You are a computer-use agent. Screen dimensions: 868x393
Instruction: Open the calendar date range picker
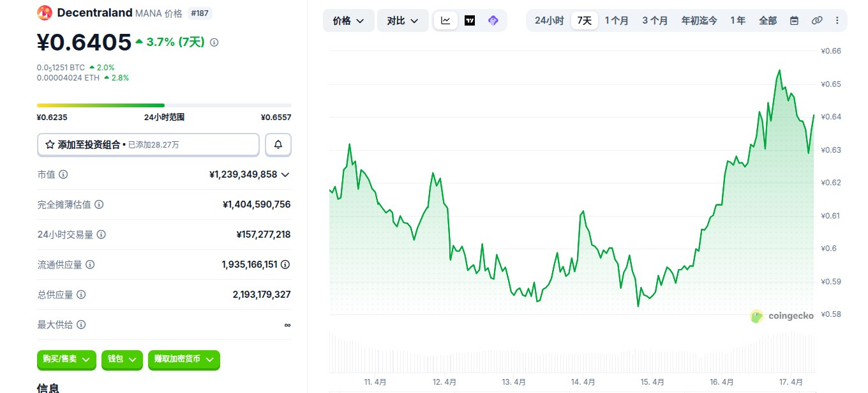pyautogui.click(x=794, y=20)
